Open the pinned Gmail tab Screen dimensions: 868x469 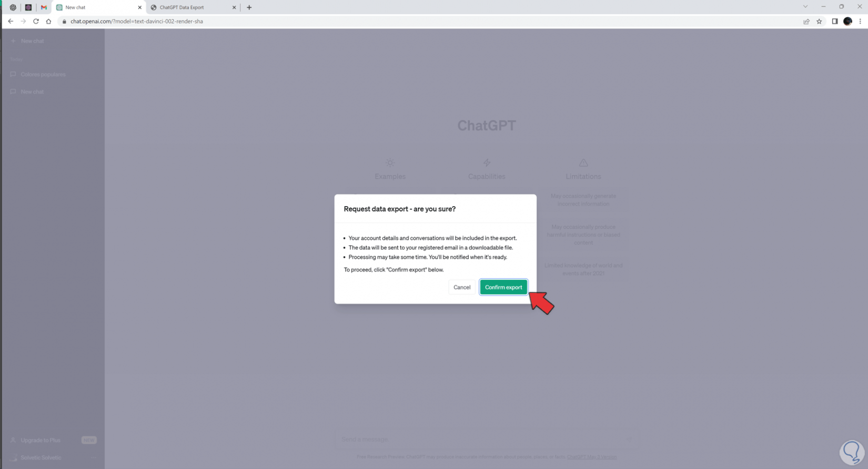(44, 7)
